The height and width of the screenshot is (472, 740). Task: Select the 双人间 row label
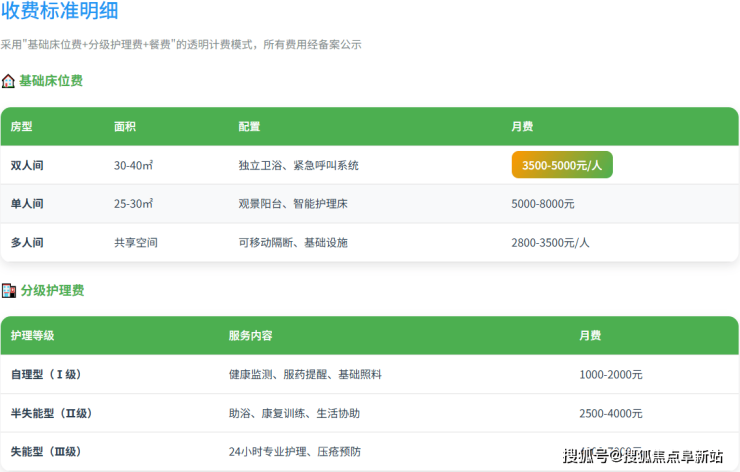pyautogui.click(x=27, y=165)
